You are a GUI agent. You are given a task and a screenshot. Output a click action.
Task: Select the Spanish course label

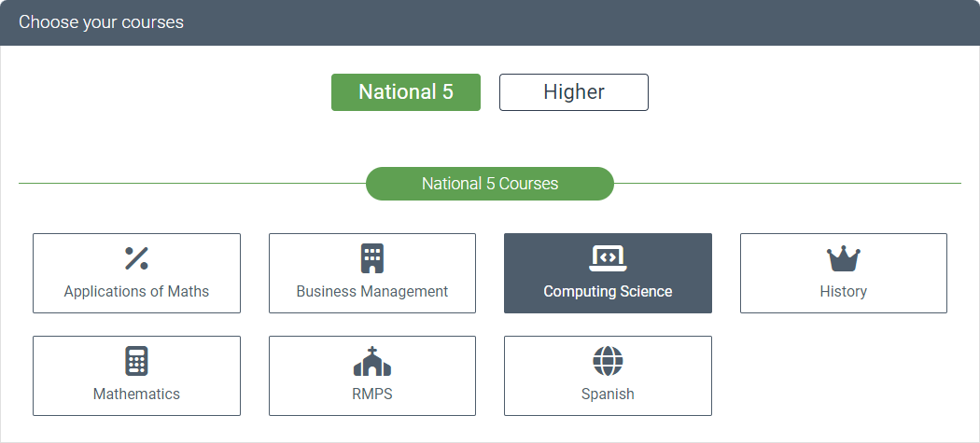[608, 394]
